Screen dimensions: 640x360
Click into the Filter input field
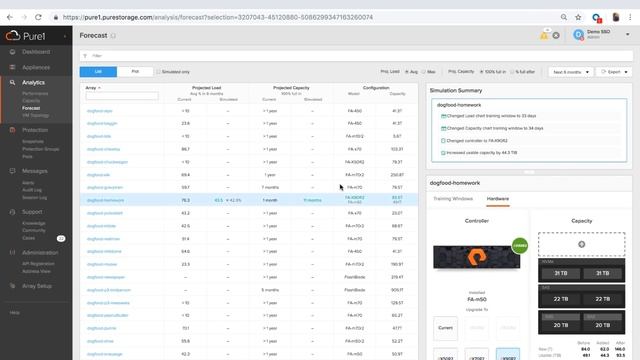[356, 56]
